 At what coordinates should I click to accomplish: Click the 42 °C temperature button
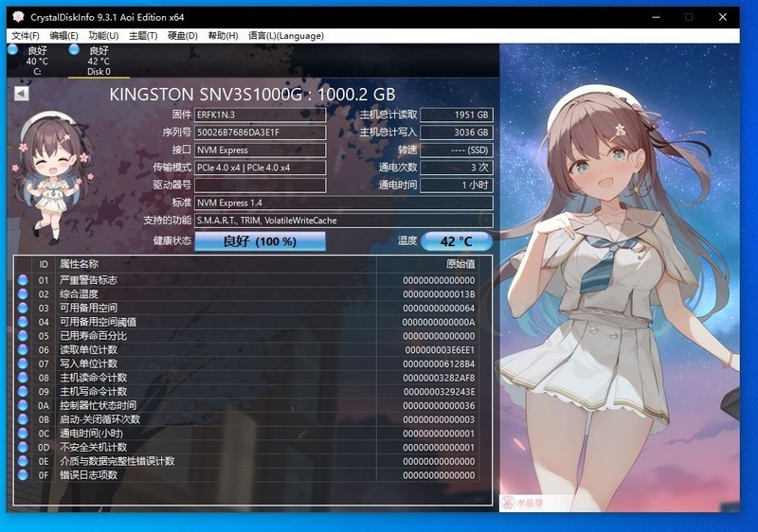point(457,241)
